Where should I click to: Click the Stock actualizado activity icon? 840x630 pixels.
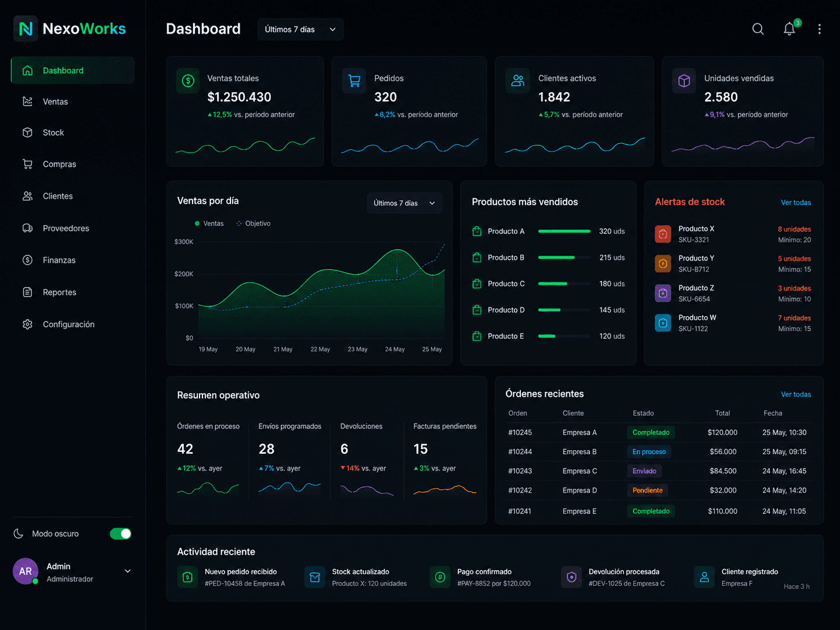point(314,577)
